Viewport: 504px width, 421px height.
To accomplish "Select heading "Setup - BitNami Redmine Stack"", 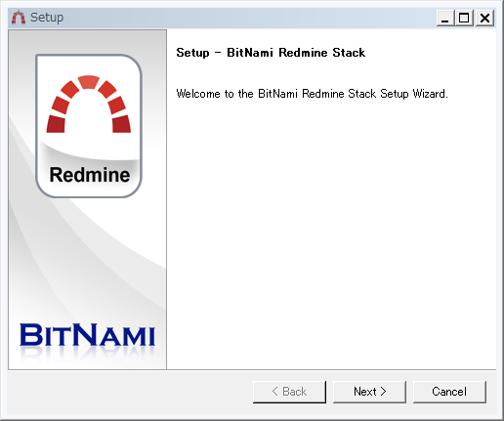I will (271, 53).
